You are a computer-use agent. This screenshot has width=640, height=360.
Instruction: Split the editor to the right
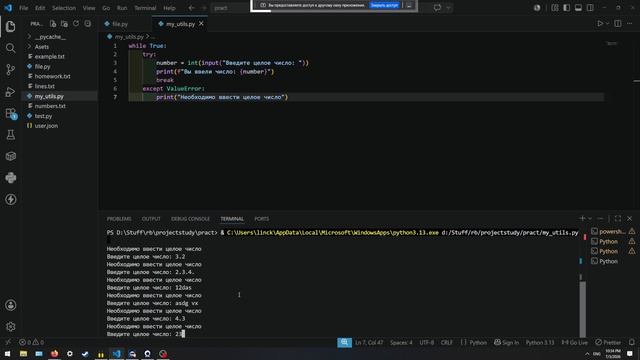[x=618, y=24]
